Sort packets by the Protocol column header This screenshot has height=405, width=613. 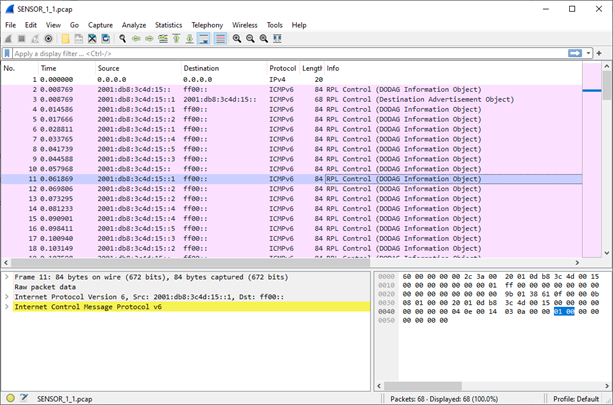[x=282, y=68]
